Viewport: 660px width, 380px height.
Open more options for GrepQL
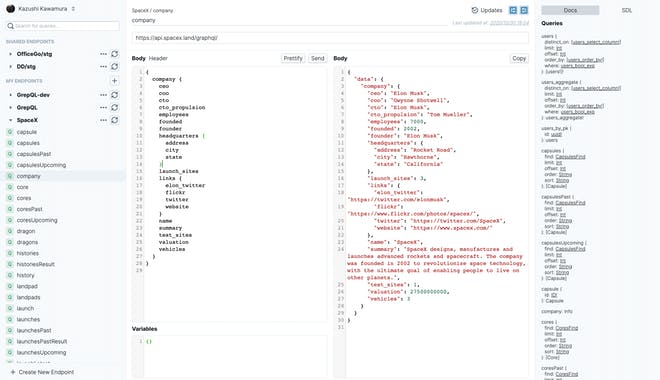[103, 107]
